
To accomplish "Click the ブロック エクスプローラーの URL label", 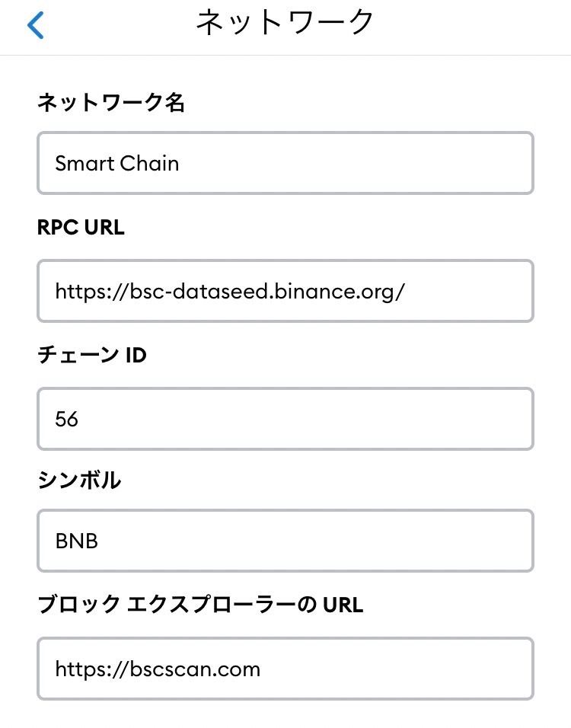I will pos(200,605).
